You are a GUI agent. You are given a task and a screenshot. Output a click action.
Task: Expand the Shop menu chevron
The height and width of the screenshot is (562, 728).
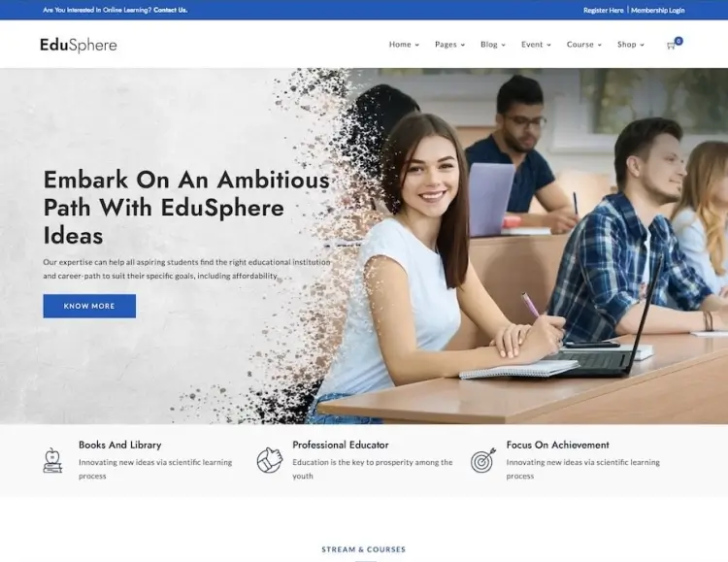pyautogui.click(x=643, y=45)
